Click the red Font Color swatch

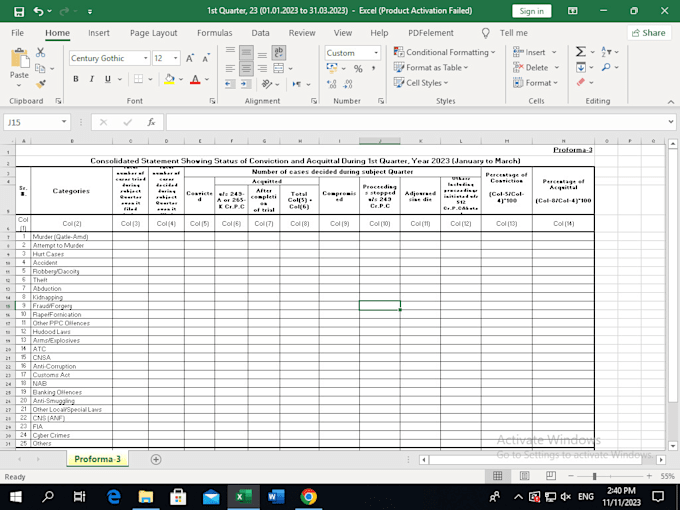tap(195, 79)
